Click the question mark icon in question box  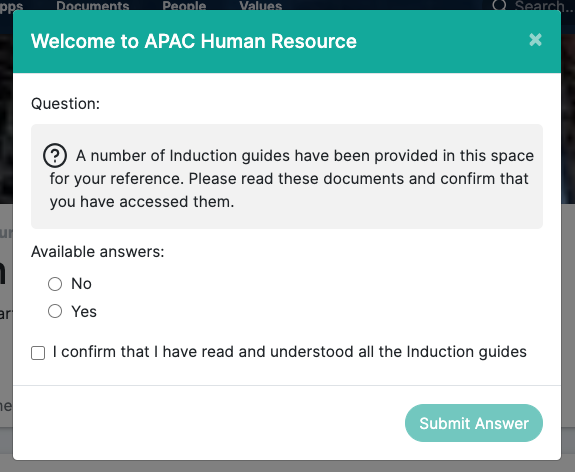coord(55,155)
